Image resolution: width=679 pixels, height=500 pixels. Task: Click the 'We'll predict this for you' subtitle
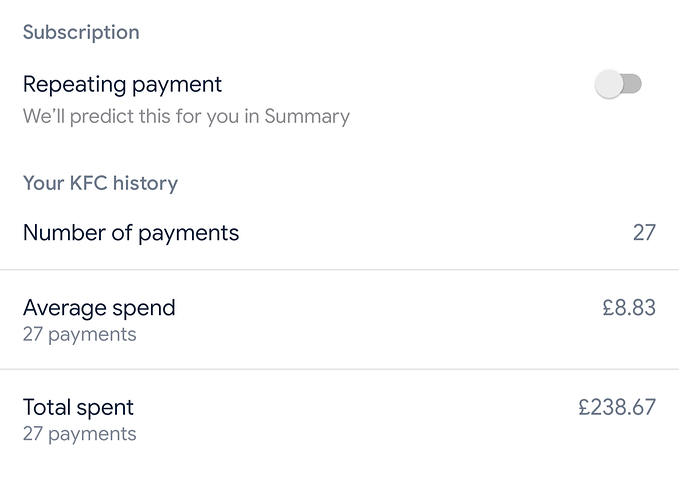pyautogui.click(x=186, y=116)
